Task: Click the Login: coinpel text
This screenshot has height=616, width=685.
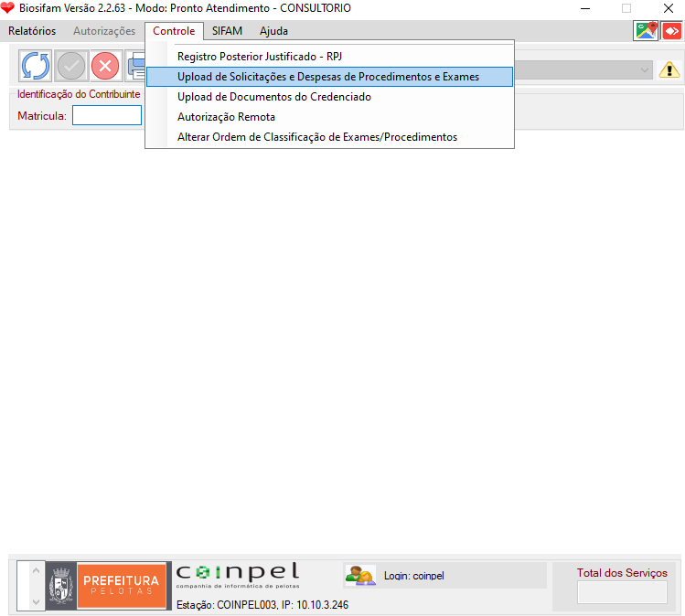Action: pyautogui.click(x=413, y=576)
